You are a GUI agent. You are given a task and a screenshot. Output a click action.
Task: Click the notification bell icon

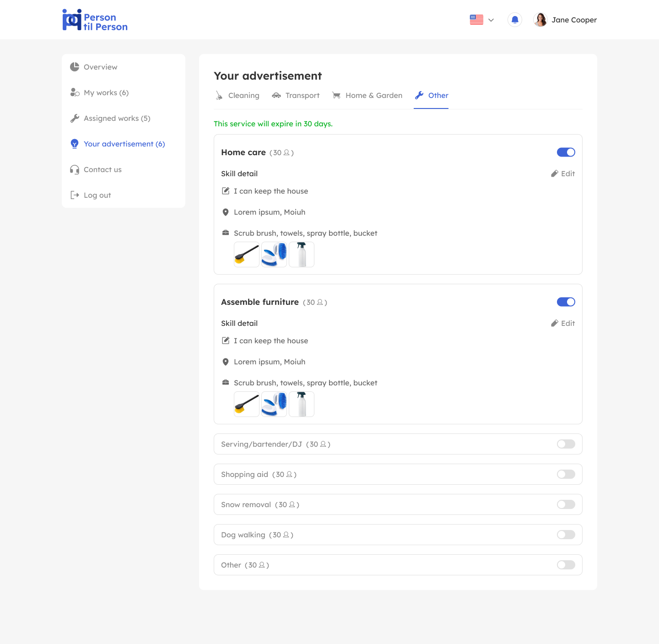515,20
